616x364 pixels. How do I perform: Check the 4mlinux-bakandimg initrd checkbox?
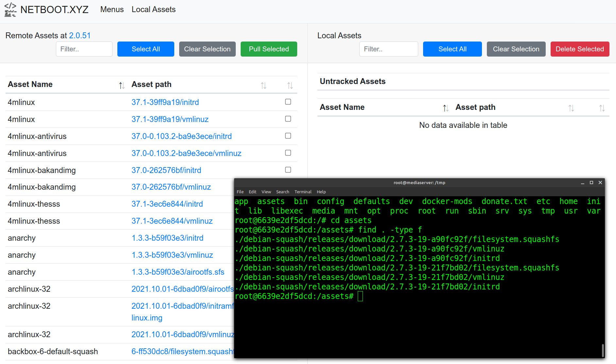(288, 170)
